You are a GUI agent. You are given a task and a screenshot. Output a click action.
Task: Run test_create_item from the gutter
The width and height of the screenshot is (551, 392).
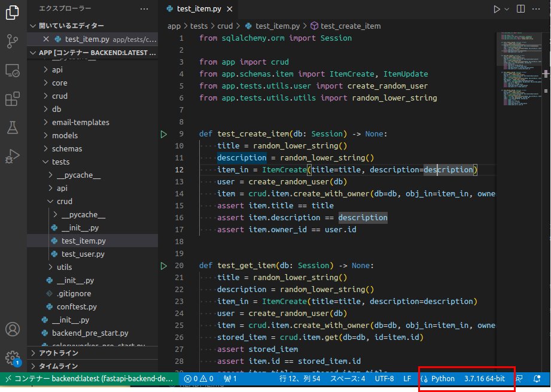(164, 134)
